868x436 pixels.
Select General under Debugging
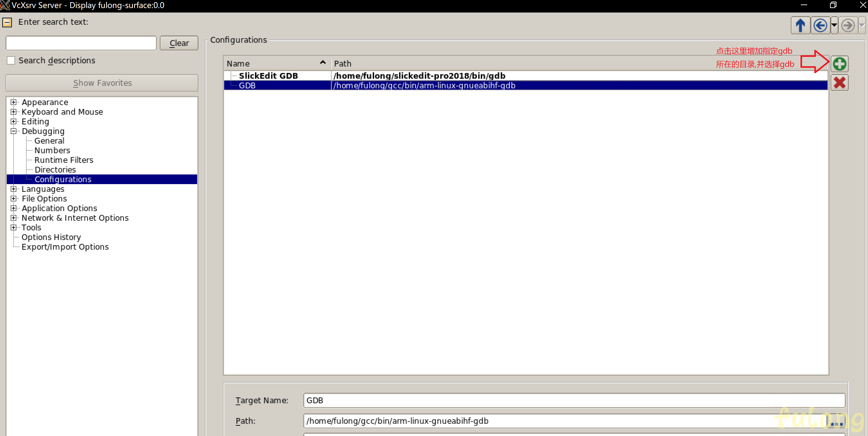49,141
